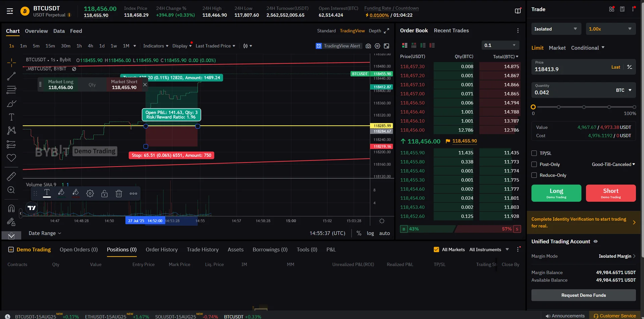Switch to the Recent Trades tab
644x319 pixels.
pyautogui.click(x=451, y=30)
